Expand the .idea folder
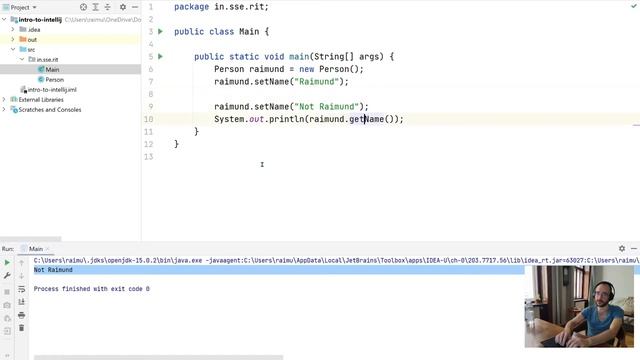640x360 pixels. click(x=13, y=29)
